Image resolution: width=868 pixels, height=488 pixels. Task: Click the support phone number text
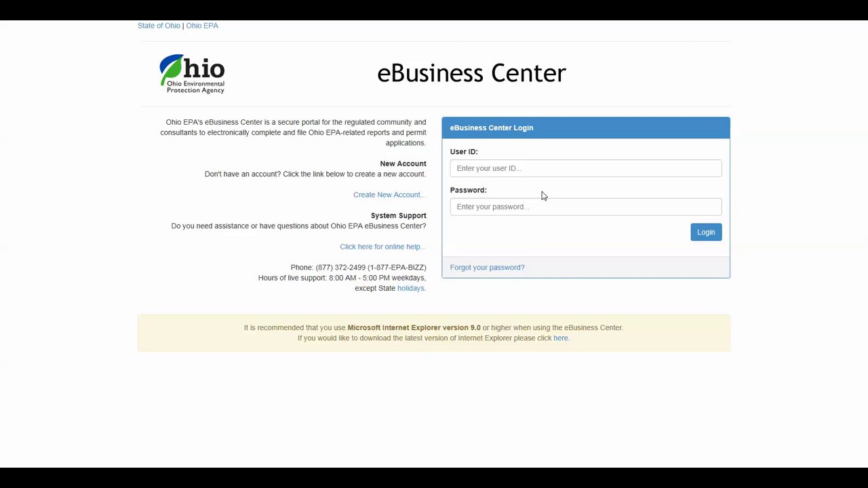click(x=358, y=268)
